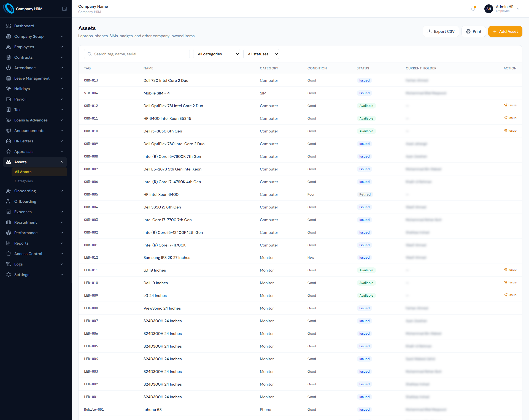Open the All statuses filter dropdown
The image size is (529, 420).
pyautogui.click(x=261, y=54)
